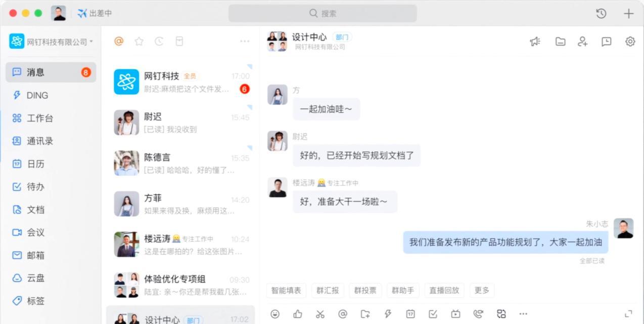This screenshot has height=324, width=644.
Task: Click the 搜索 search field
Action: pyautogui.click(x=323, y=14)
